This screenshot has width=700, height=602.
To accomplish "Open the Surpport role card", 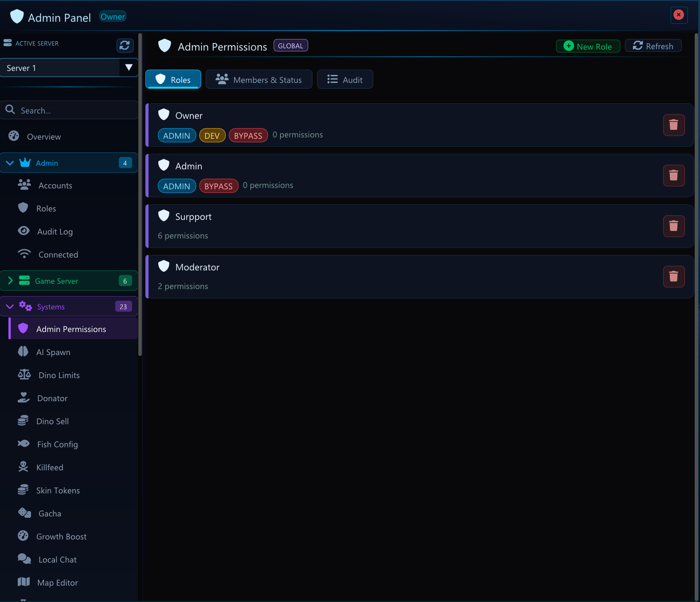I will (x=419, y=226).
